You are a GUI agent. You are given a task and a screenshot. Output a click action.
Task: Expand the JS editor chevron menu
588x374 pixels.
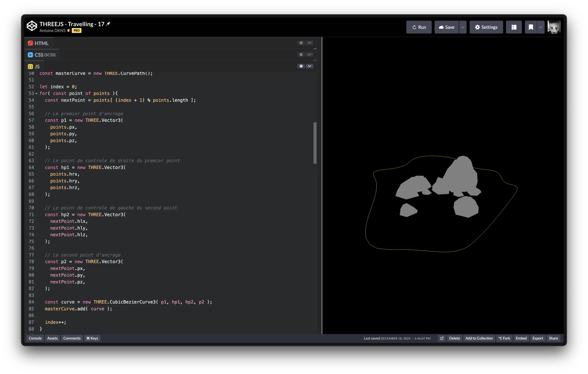(x=309, y=66)
